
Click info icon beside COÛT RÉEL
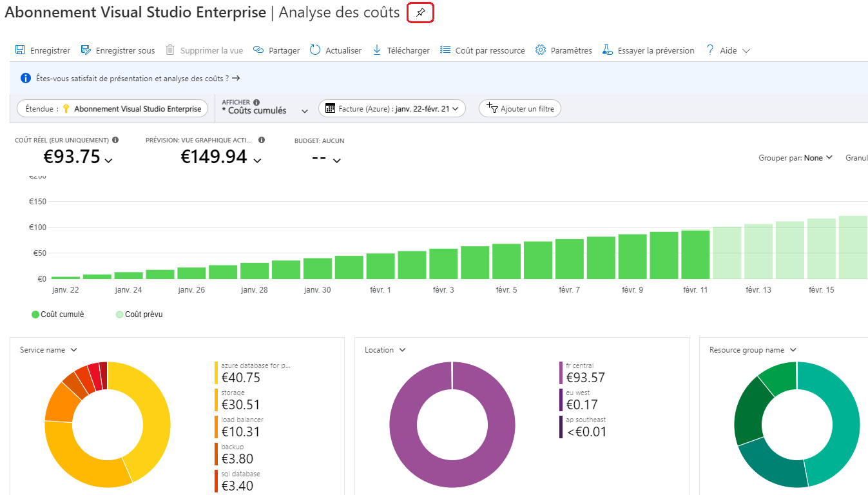tap(115, 140)
